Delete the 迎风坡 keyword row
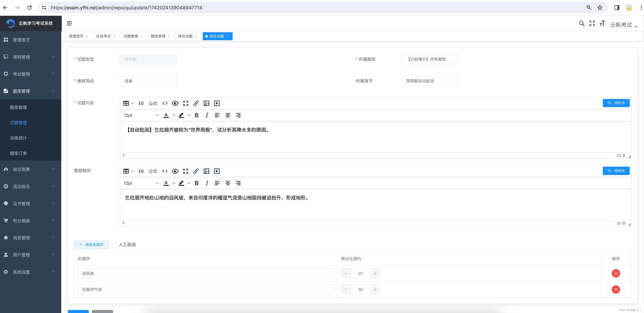This screenshot has width=644, height=313. point(616,273)
